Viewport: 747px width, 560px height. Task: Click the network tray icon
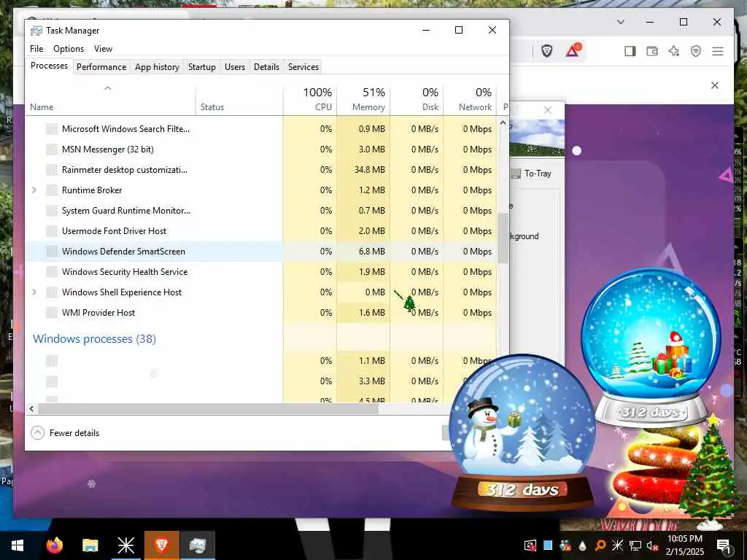(635, 545)
